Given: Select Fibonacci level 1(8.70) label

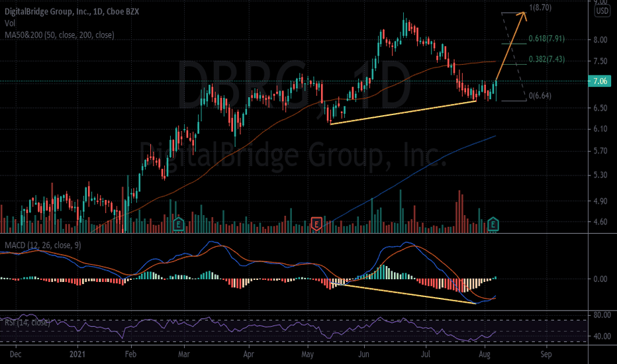Looking at the screenshot, I should click(x=540, y=7).
